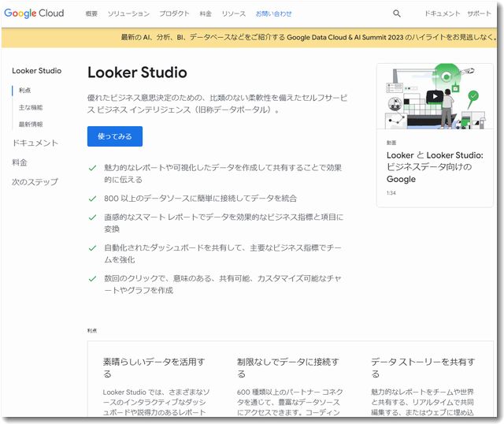The height and width of the screenshot is (424, 504).
Task: Click card heading 制限なしでデータに接続する
Action: coord(287,368)
